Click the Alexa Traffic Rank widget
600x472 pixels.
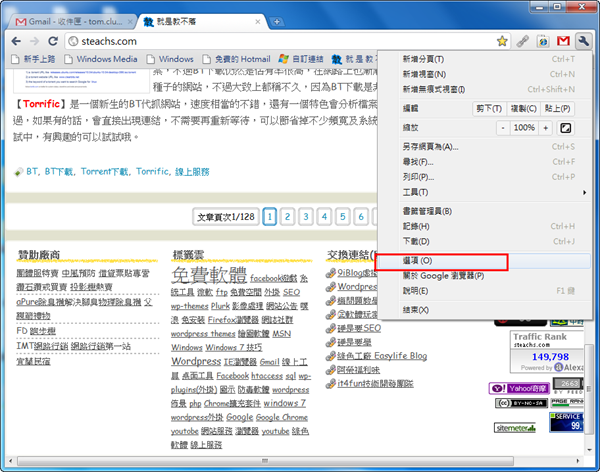(547, 352)
